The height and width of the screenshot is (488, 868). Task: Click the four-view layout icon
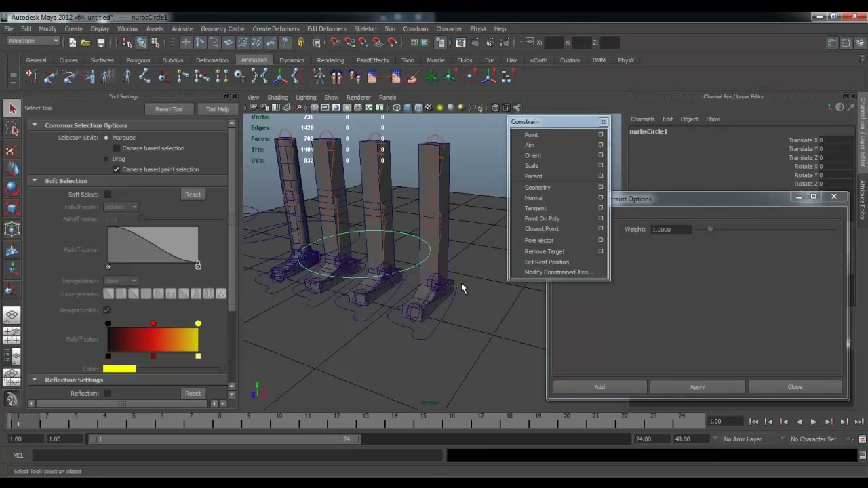pos(12,335)
